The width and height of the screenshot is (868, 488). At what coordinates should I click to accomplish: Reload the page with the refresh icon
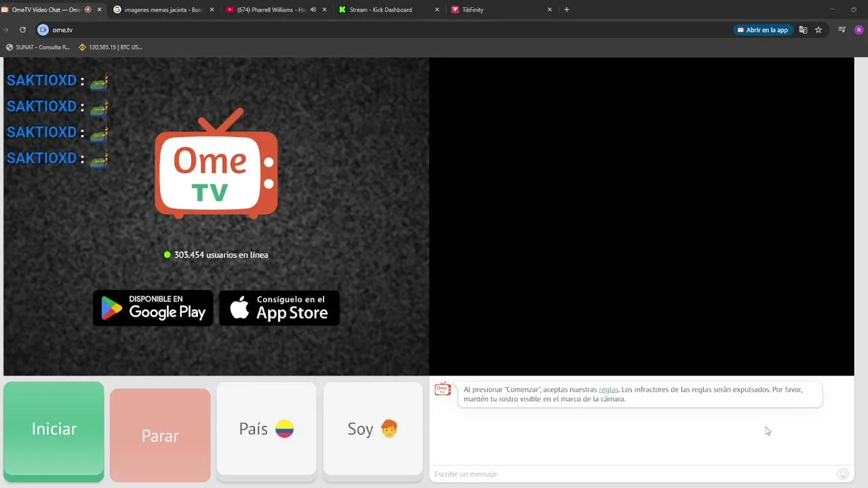[22, 30]
